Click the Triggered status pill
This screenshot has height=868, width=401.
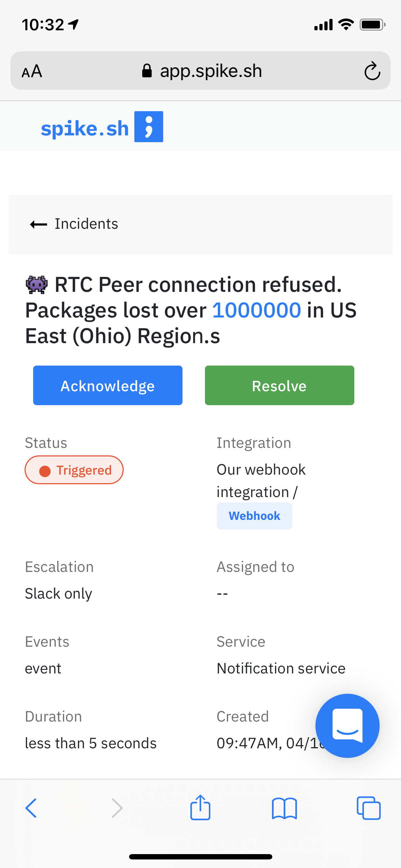tap(74, 470)
